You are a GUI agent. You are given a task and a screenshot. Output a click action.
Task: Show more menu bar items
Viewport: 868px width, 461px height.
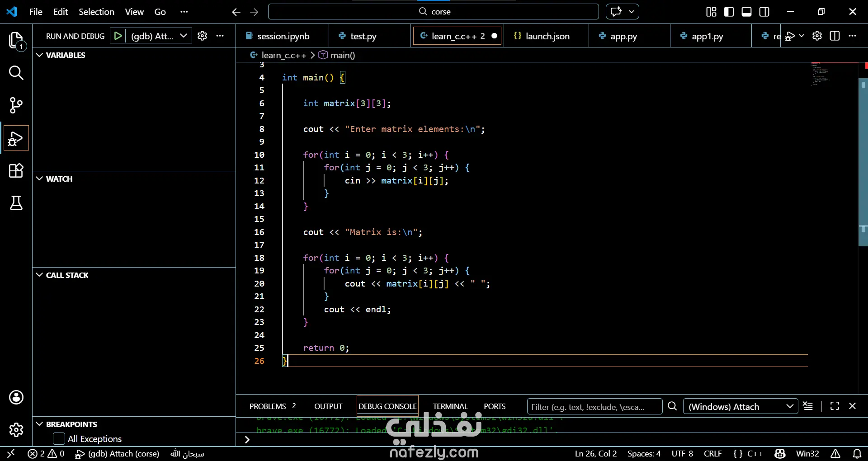tap(184, 12)
